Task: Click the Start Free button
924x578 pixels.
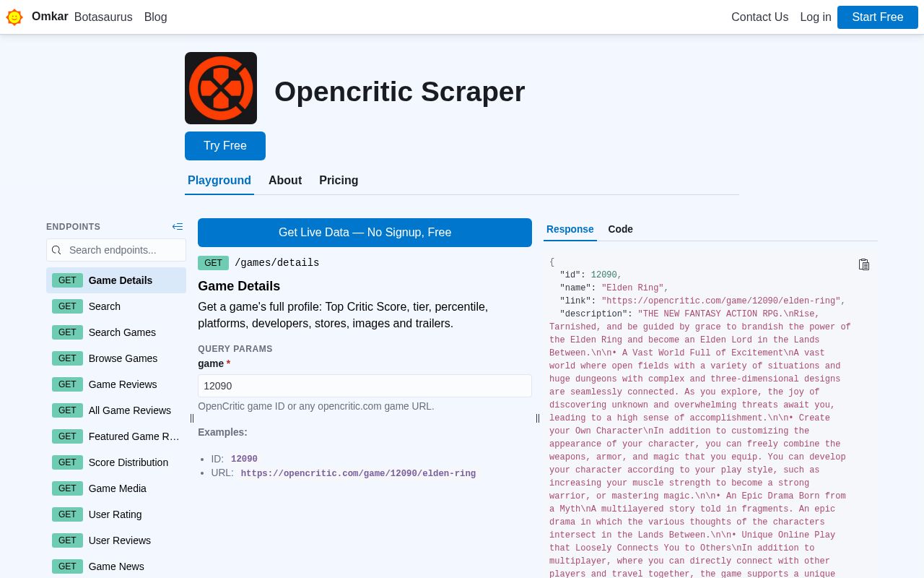Action: pyautogui.click(x=878, y=17)
